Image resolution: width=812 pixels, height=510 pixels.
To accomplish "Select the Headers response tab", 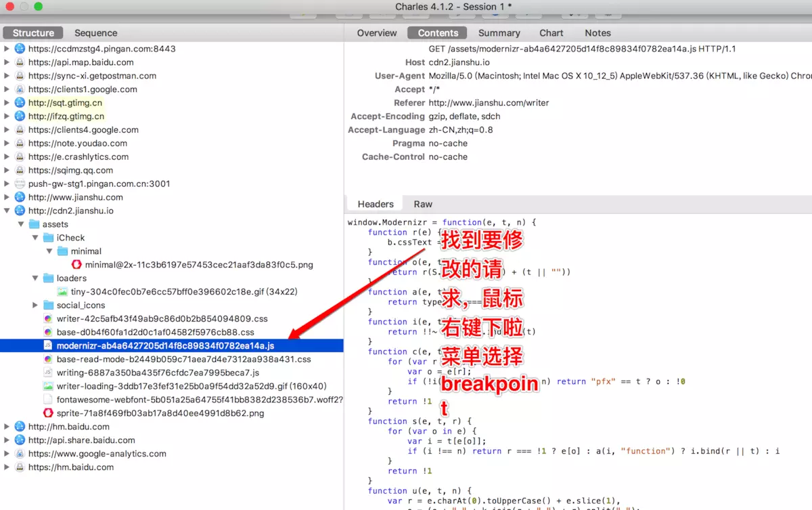I will [376, 204].
